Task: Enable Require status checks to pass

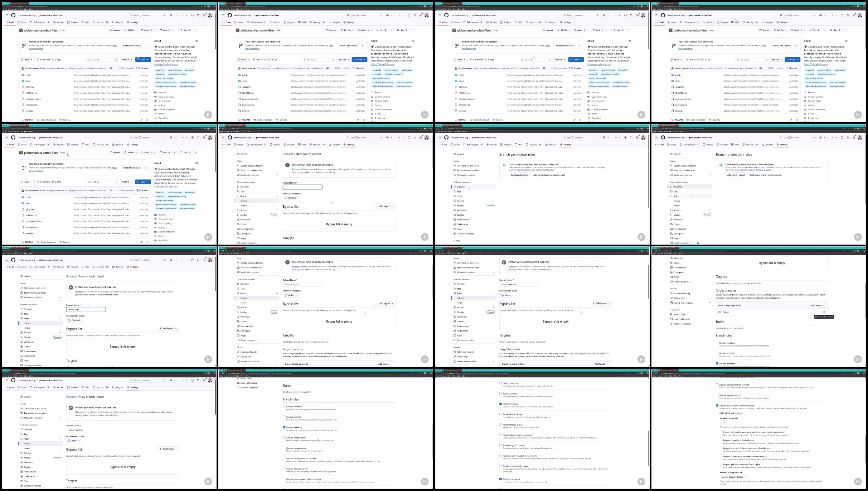Action: [500, 466]
